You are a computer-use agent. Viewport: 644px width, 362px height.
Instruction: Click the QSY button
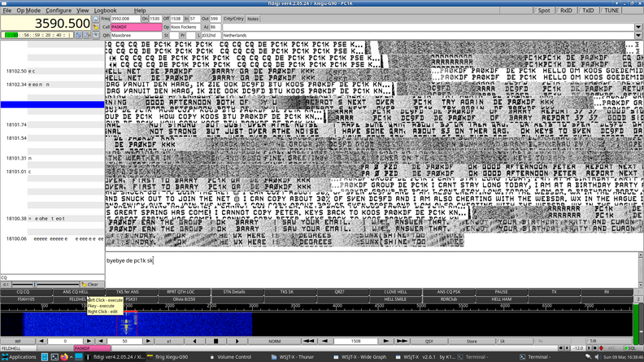(429, 341)
